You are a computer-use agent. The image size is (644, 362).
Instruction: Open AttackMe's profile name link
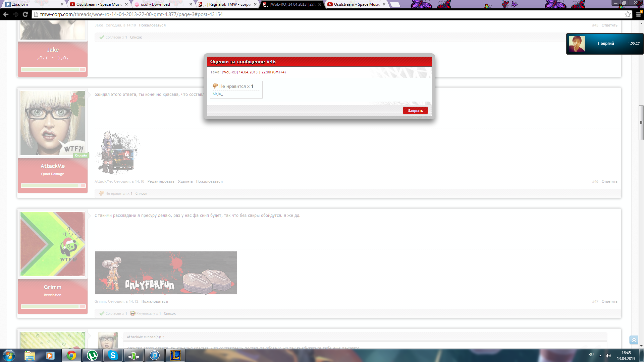point(53,166)
